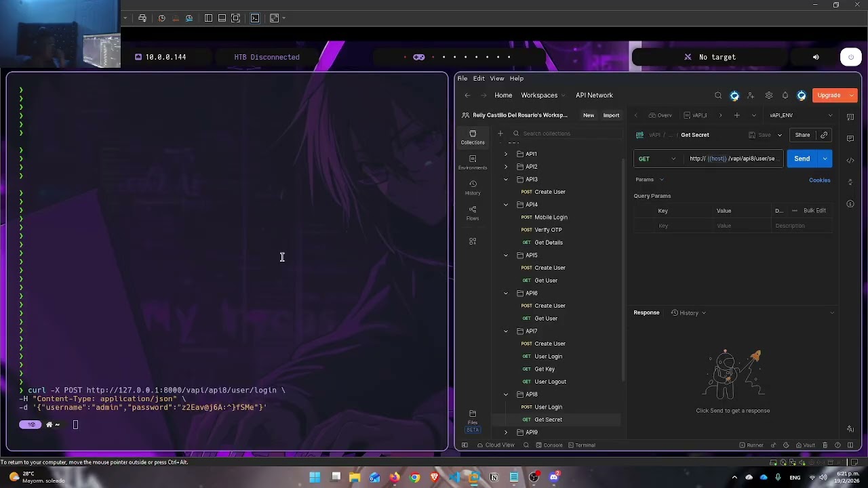The height and width of the screenshot is (488, 868).
Task: Open the Files BETA panel
Action: (473, 421)
